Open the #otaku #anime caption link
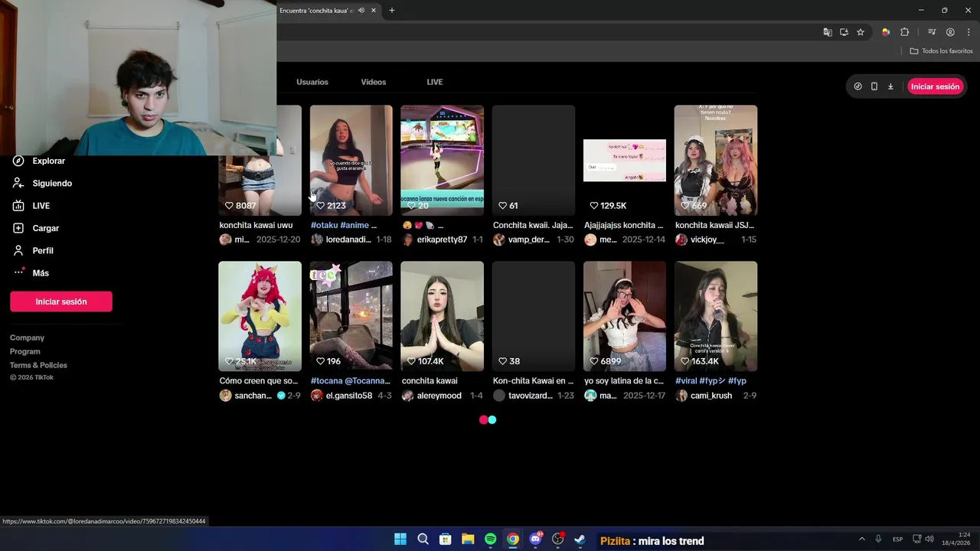Screen dimensions: 980x551 pos(344,226)
